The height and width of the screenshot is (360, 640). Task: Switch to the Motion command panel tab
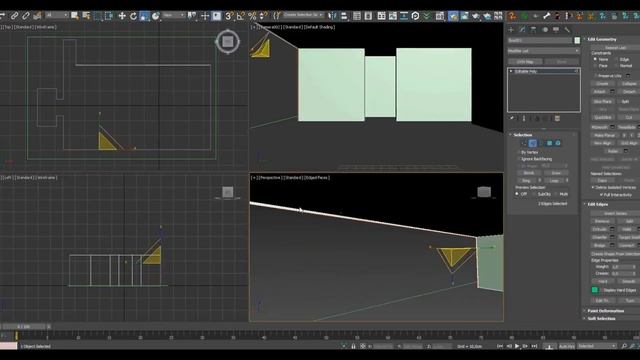(545, 30)
